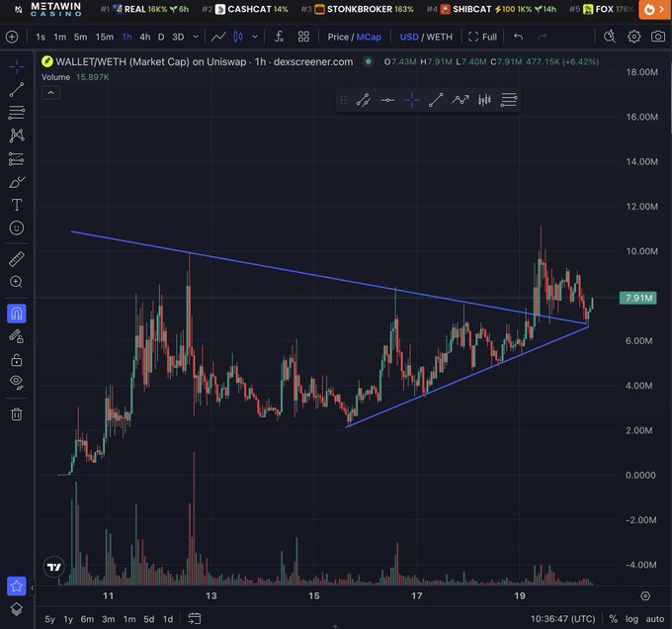672x629 pixels.
Task: Expand the timeframe dropdown arrow
Action: (x=196, y=37)
